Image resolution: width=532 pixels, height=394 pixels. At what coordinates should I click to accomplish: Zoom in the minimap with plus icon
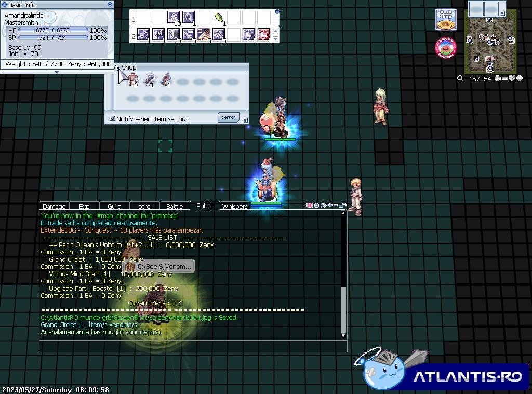498,79
